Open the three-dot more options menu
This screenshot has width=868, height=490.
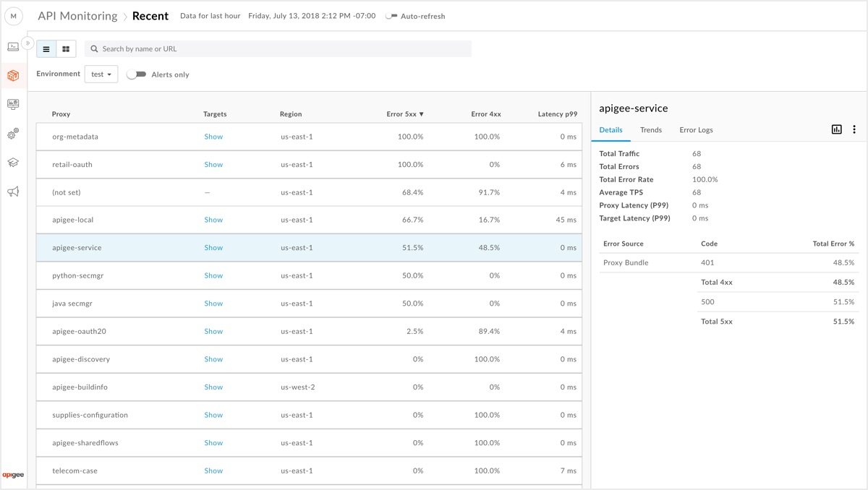854,129
